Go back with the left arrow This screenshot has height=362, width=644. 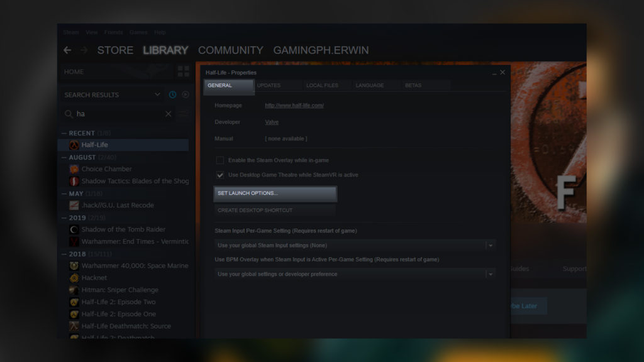67,50
